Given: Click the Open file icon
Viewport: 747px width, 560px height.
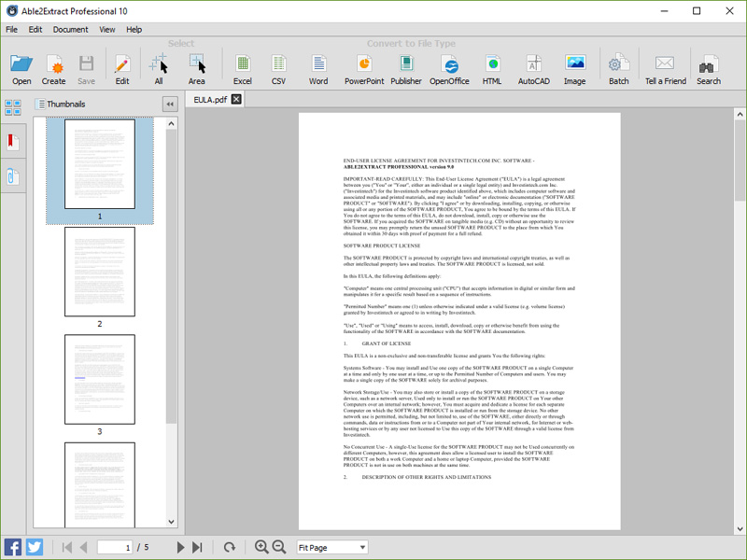Looking at the screenshot, I should 21,68.
